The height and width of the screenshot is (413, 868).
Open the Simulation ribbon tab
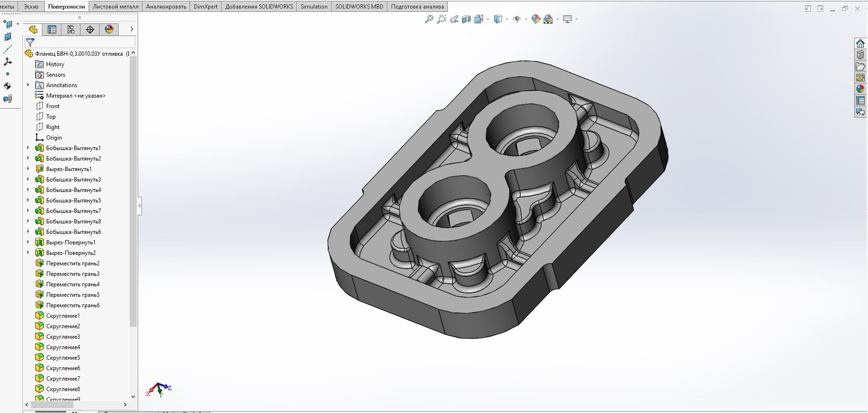pyautogui.click(x=314, y=6)
